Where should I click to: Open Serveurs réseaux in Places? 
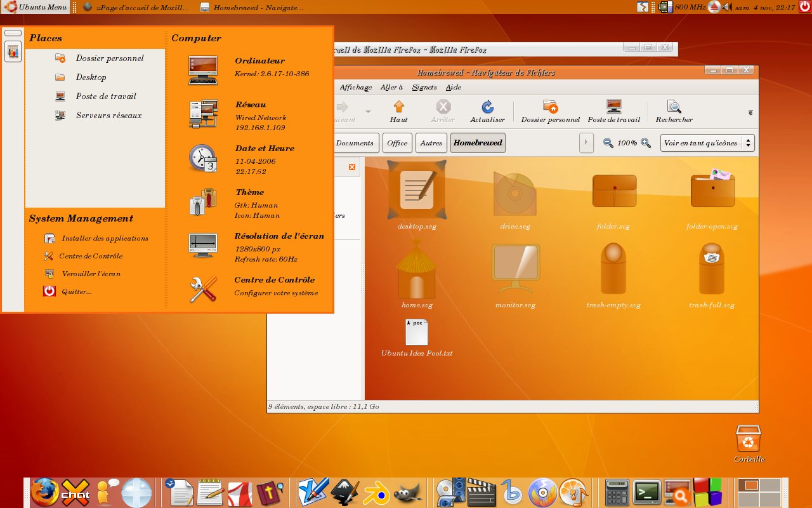pos(98,115)
